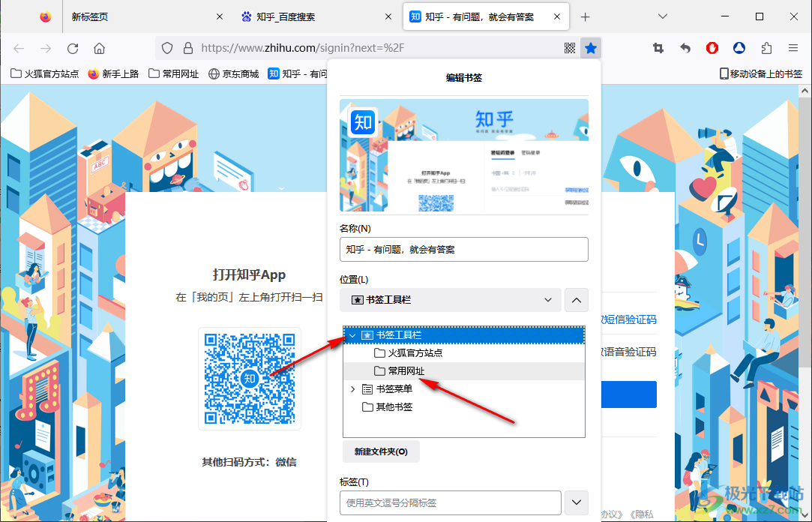The image size is (812, 522).
Task: Open the list all tabs chevron
Action: 662,16
